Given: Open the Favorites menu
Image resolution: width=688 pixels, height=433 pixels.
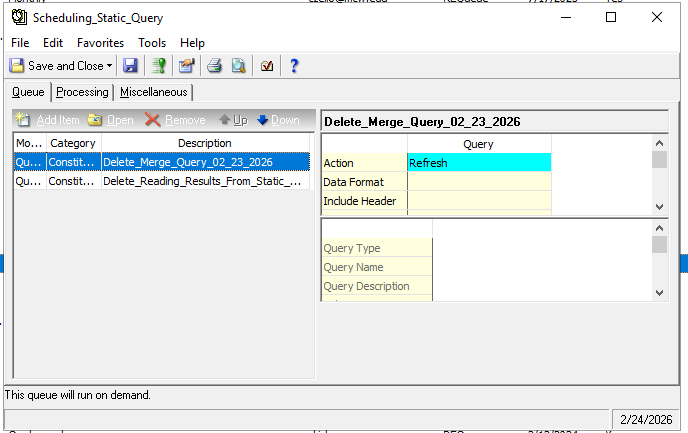Looking at the screenshot, I should click(x=100, y=43).
